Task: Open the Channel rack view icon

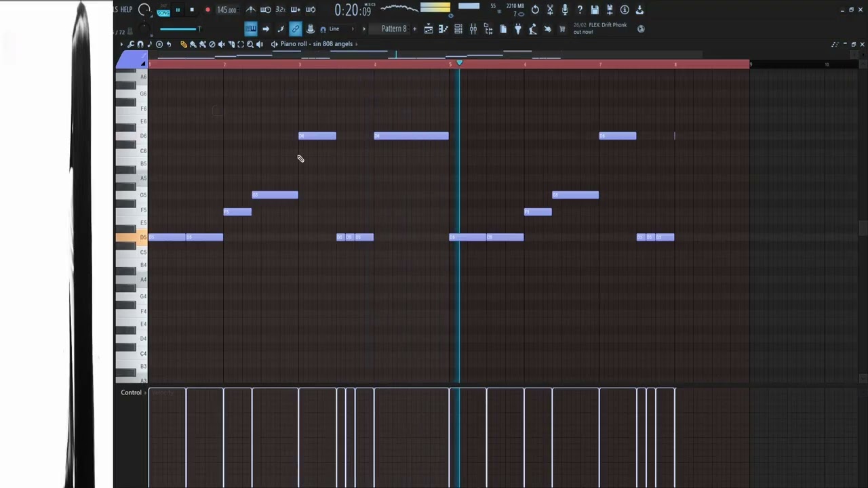Action: [x=458, y=28]
